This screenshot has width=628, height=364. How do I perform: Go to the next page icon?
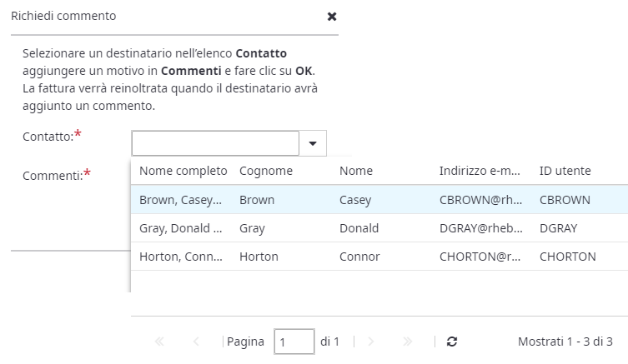pos(371,342)
